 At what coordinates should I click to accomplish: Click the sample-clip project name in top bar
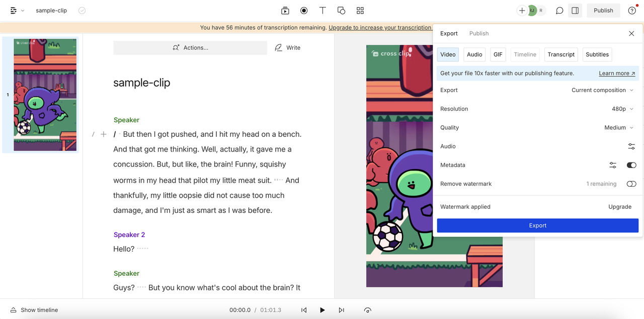pyautogui.click(x=51, y=11)
